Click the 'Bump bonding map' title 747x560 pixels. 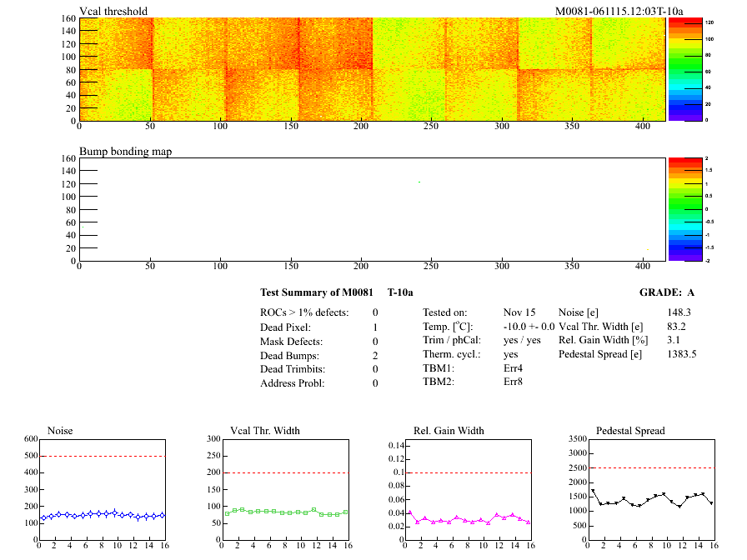(125, 152)
